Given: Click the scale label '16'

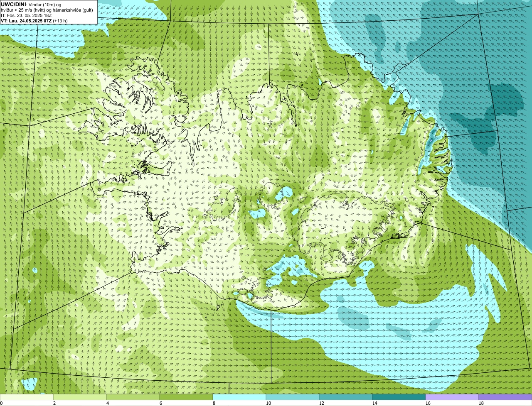Looking at the screenshot, I should coord(428,403).
